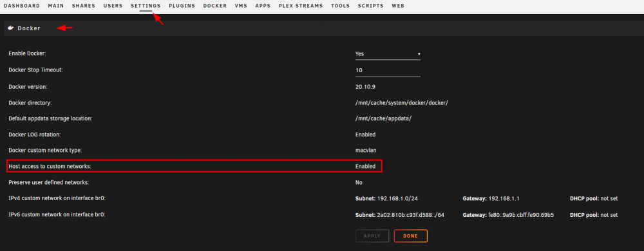644x251 pixels.
Task: Switch to the Docker tab in navigation
Action: (215, 6)
